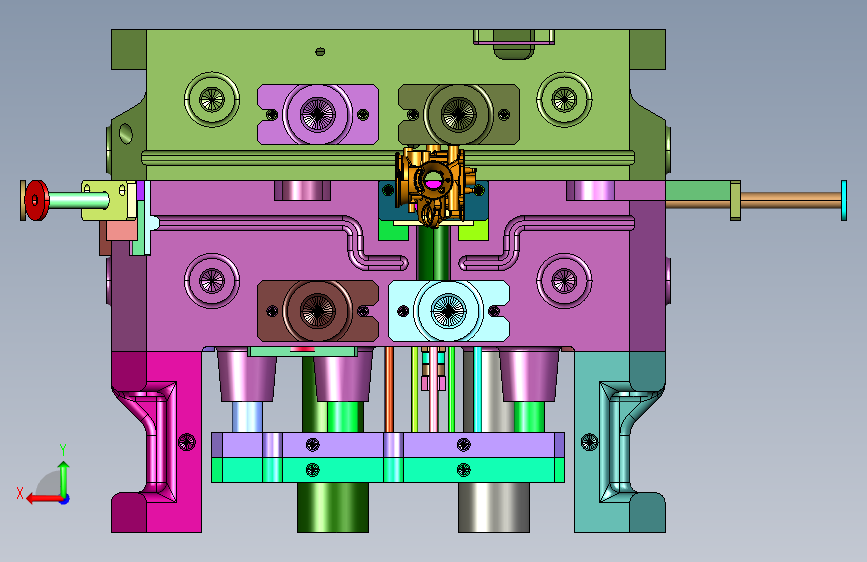
Task: Select the small hole near the top plate edge
Action: click(320, 51)
